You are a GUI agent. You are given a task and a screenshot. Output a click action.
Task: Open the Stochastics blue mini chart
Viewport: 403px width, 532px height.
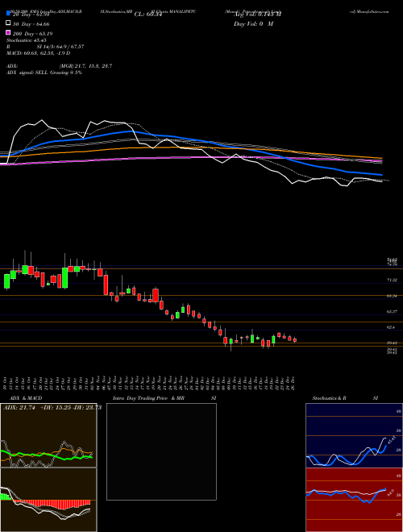pyautogui.click(x=354, y=435)
